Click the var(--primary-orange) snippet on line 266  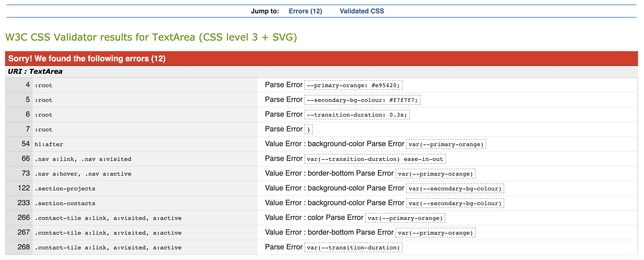(x=405, y=218)
